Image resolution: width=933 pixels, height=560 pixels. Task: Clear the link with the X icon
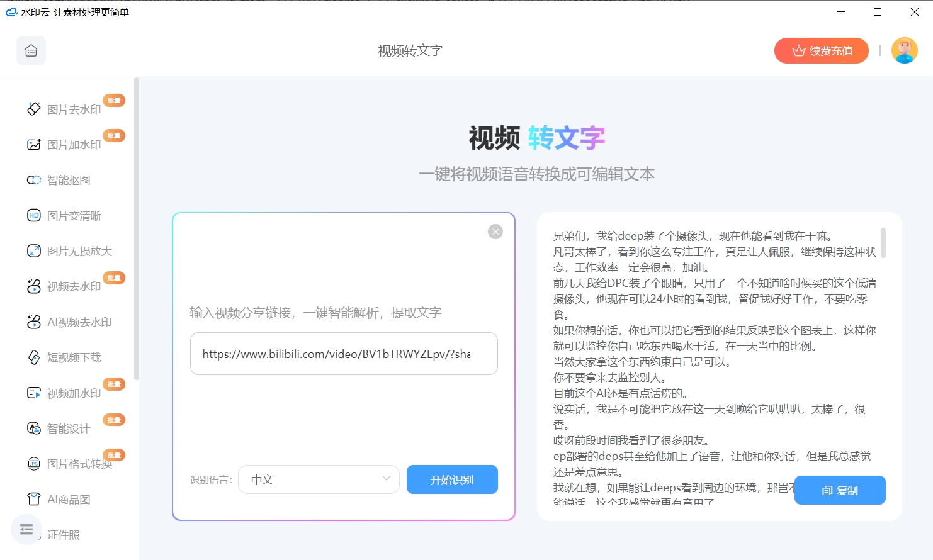coord(495,232)
